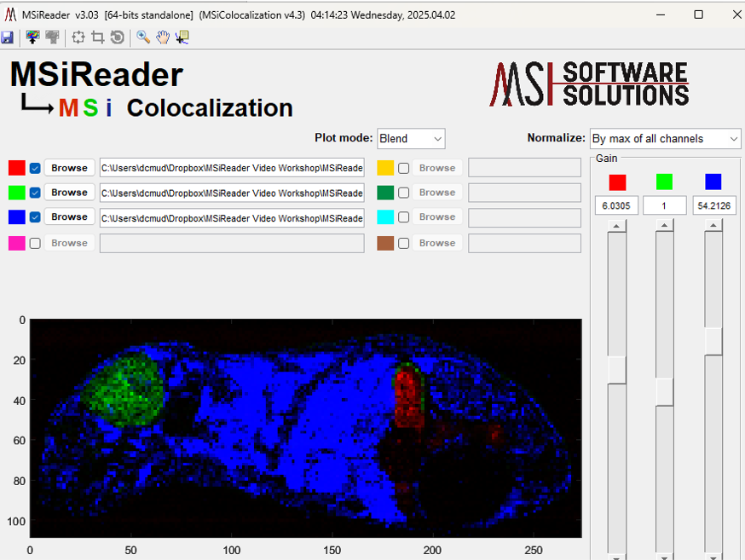
Task: Click the MSiReader icon in title bar
Action: pyautogui.click(x=10, y=14)
